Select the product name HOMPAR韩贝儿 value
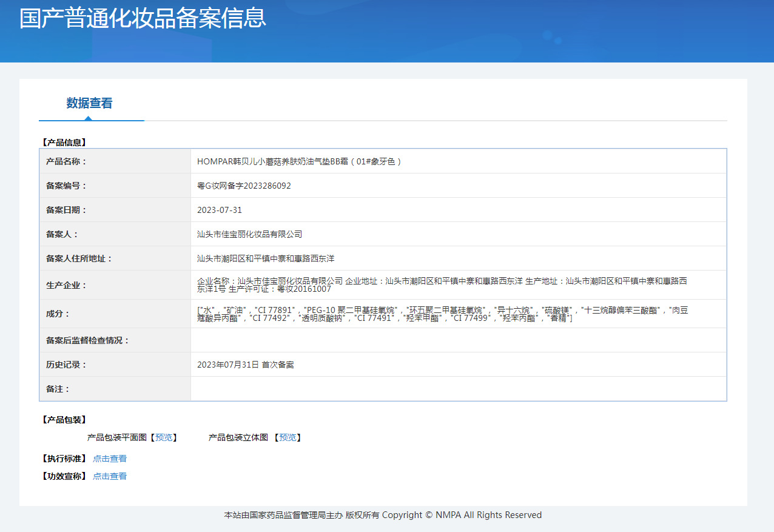774x532 pixels. (300, 161)
